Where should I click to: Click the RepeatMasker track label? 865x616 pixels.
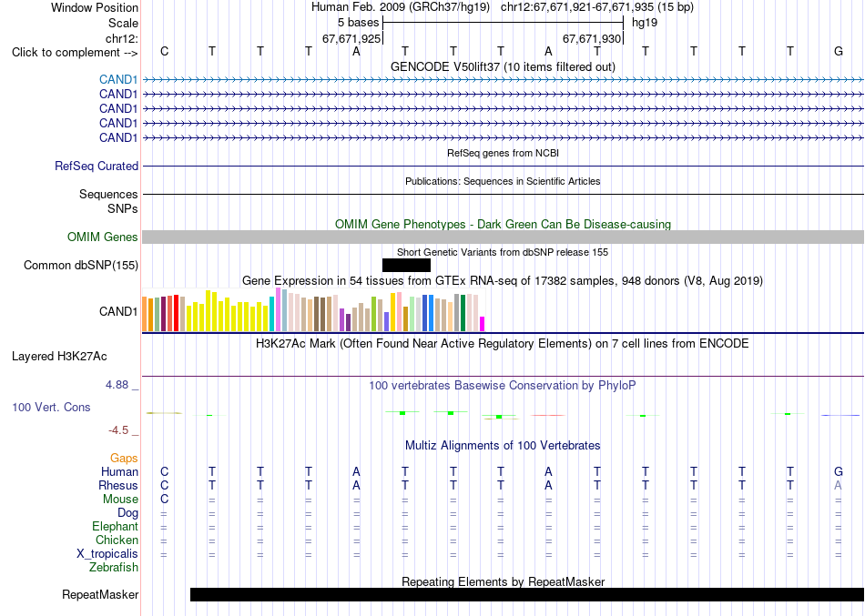(100, 594)
